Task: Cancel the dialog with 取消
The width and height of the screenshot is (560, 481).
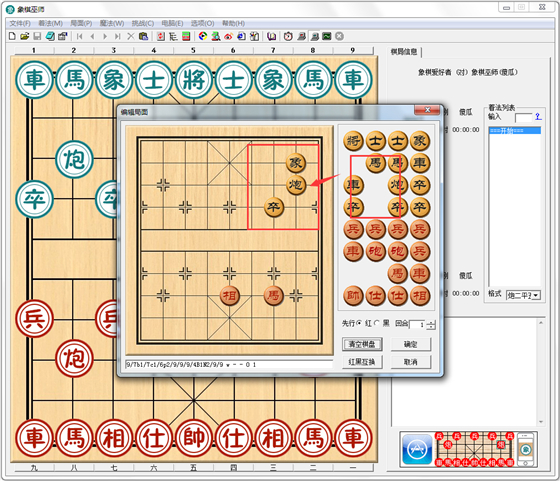Action: [411, 362]
